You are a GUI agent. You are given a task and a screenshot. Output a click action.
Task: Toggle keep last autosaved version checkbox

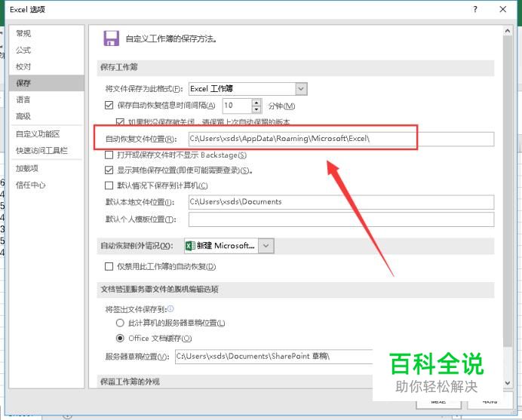pos(120,122)
